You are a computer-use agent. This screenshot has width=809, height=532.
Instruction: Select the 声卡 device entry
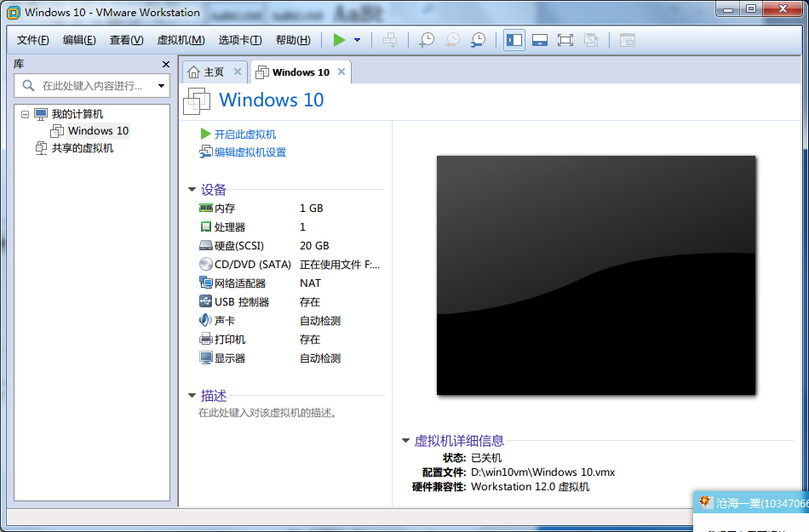224,321
